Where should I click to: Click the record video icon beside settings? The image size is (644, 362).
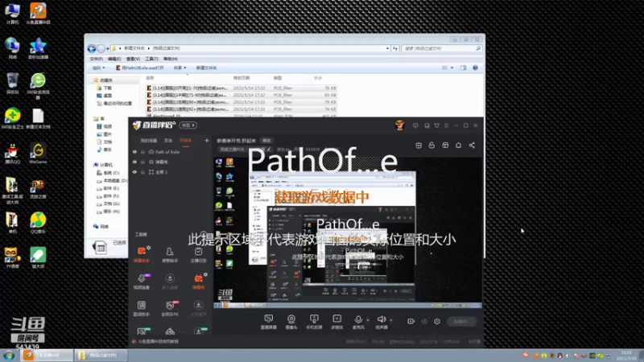pyautogui.click(x=411, y=321)
